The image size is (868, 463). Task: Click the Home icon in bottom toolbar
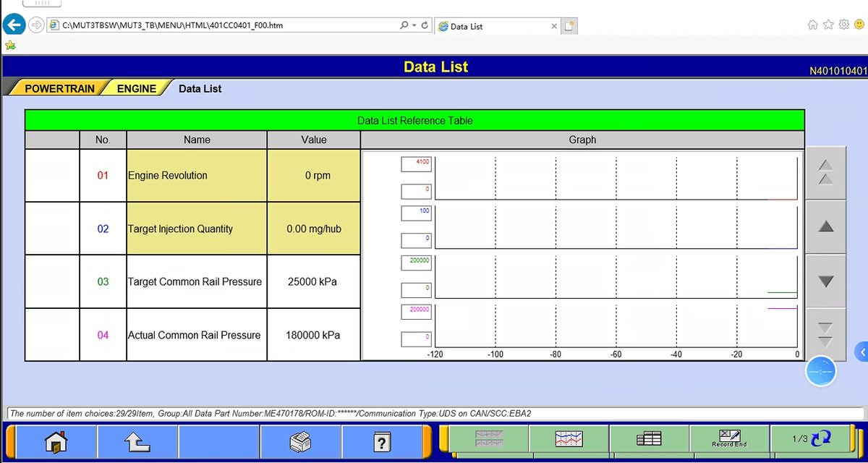click(x=56, y=441)
